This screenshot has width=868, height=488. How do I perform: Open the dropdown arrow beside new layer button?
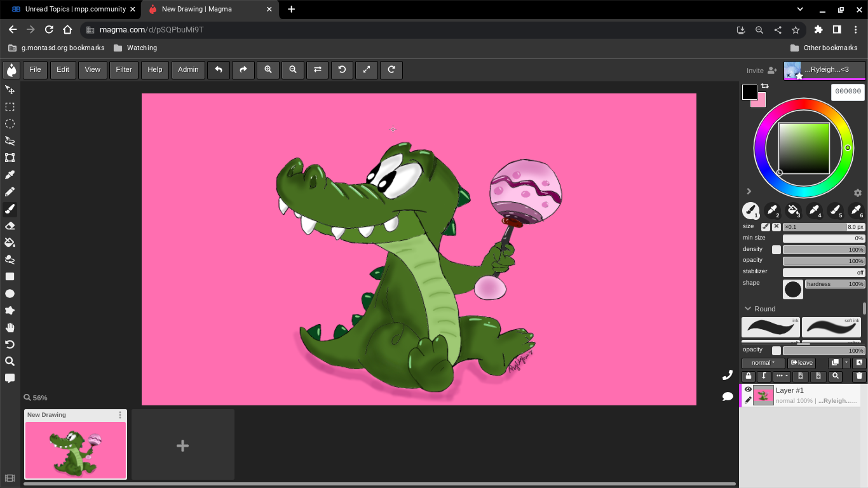tap(846, 363)
